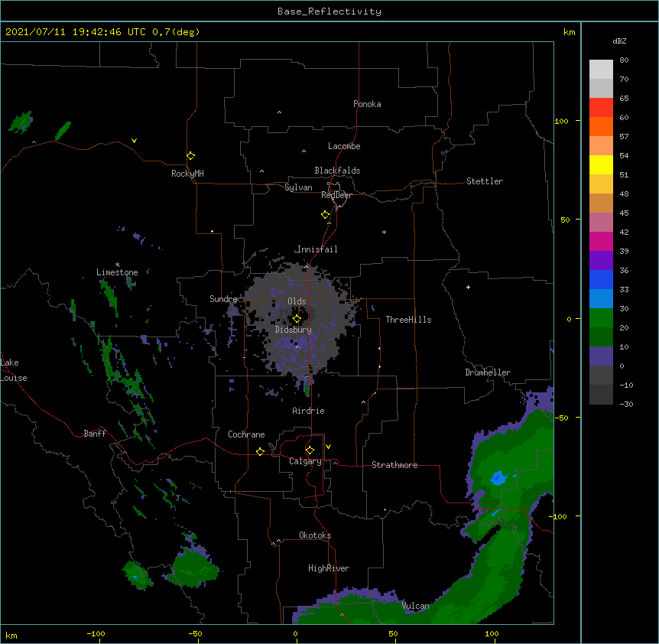The image size is (659, 644).
Task: Click the dBZ legend heading
Action: coord(619,41)
